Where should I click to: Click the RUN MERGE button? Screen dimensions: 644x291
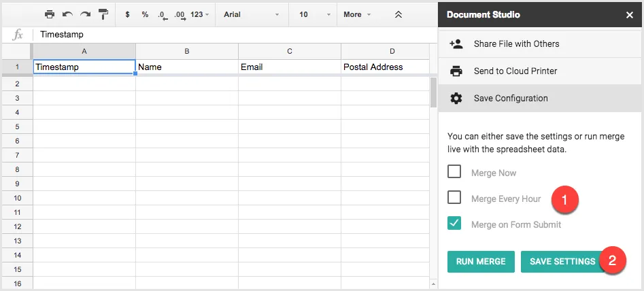click(x=481, y=262)
